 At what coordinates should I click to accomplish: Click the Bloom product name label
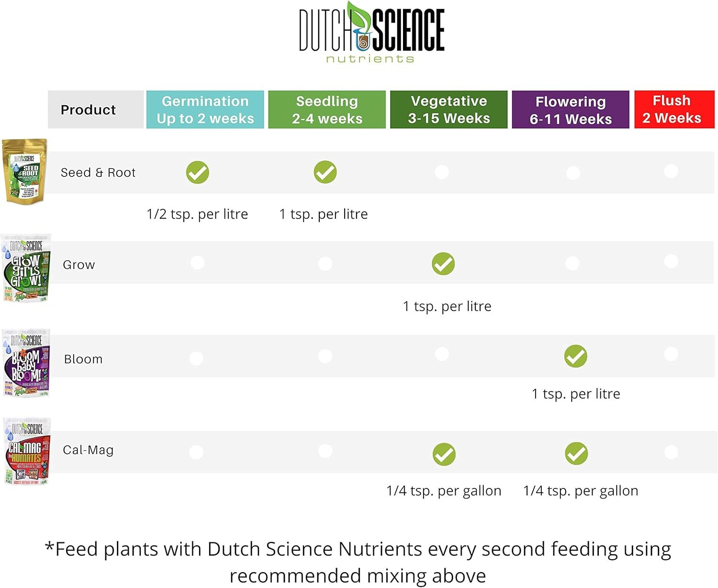tap(83, 359)
